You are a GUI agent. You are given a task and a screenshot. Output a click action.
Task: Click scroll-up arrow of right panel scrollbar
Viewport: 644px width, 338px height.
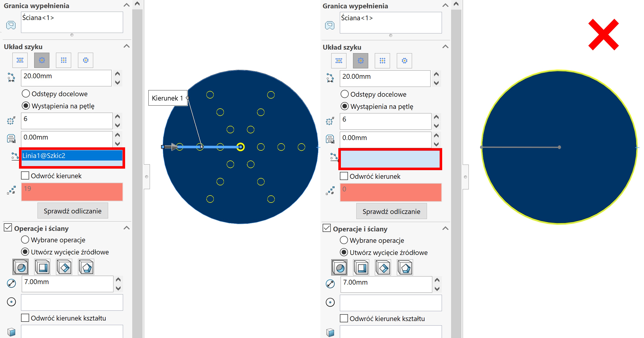point(456,4)
